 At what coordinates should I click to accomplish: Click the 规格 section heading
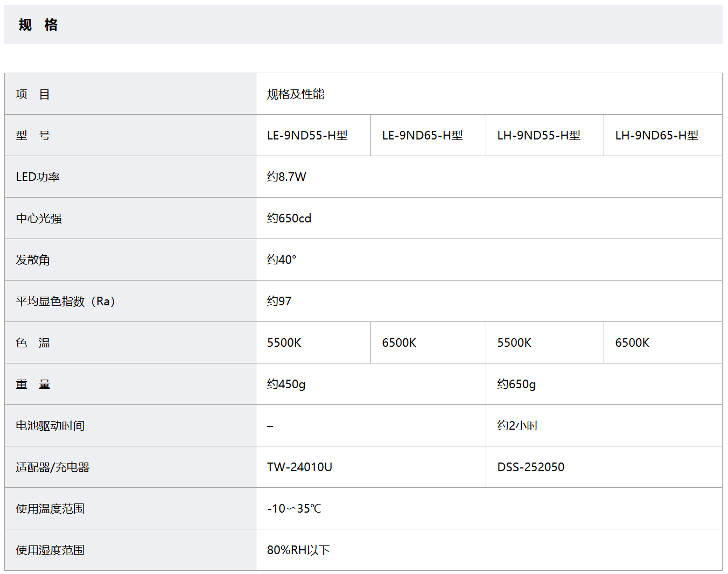(x=38, y=25)
